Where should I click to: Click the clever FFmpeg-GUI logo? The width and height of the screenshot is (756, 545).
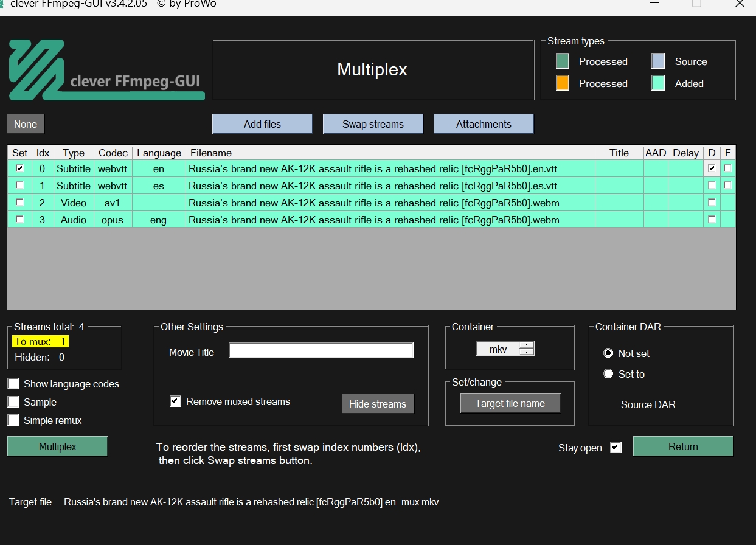click(106, 70)
